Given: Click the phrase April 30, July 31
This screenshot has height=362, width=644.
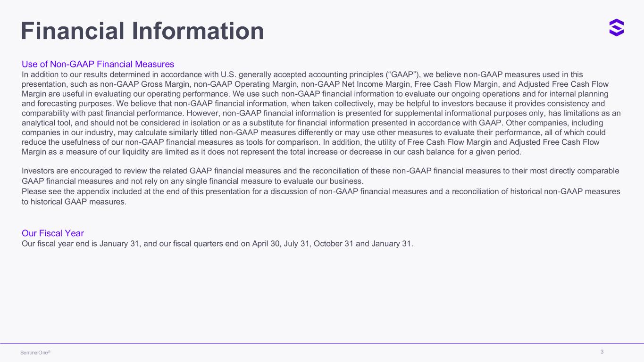Looking at the screenshot, I should [x=282, y=244].
